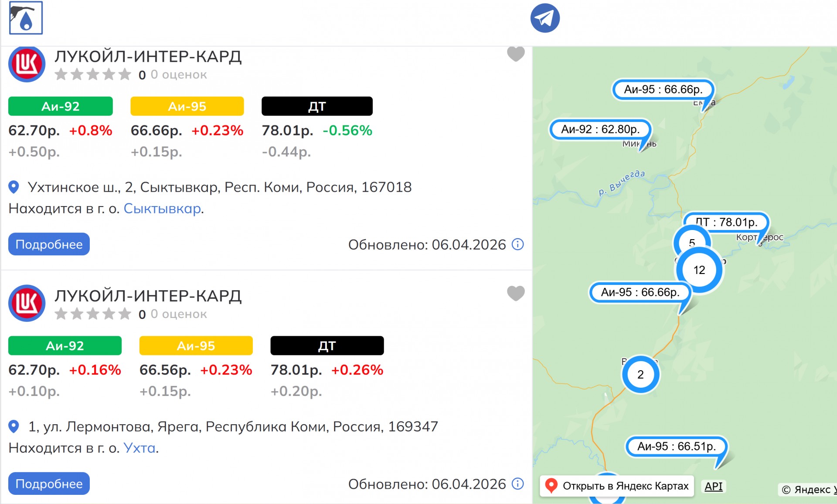Select the yellow Аи-95 label of second station
Viewport: 837px width, 504px height.
click(x=196, y=345)
